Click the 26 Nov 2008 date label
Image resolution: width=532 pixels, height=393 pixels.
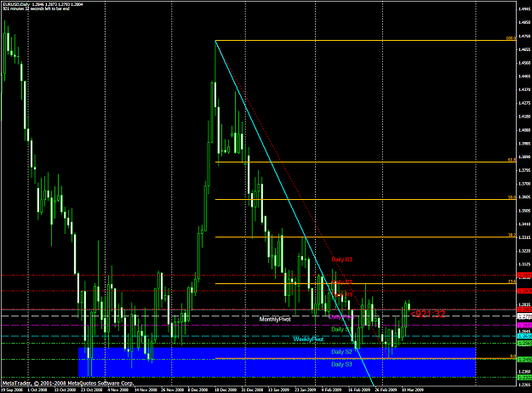pos(170,390)
